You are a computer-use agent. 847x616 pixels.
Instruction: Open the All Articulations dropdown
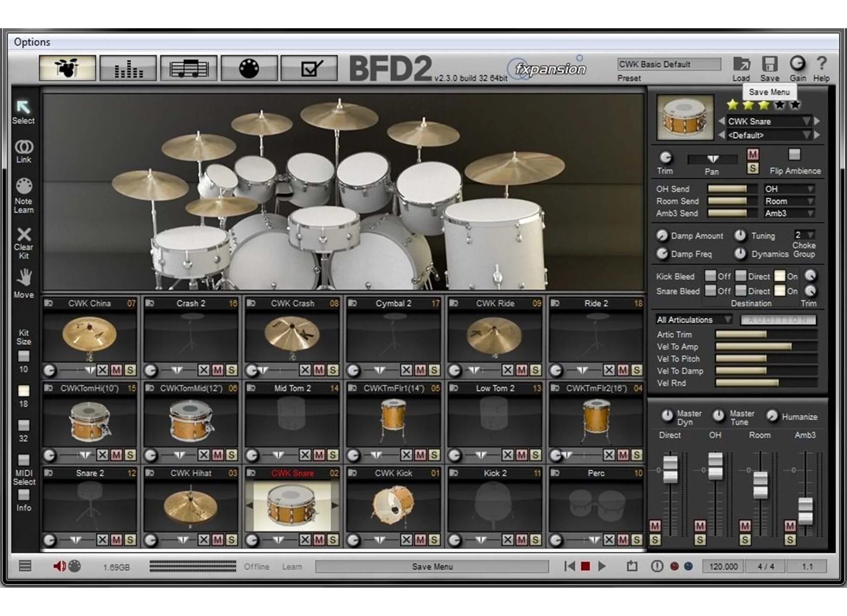tap(694, 320)
